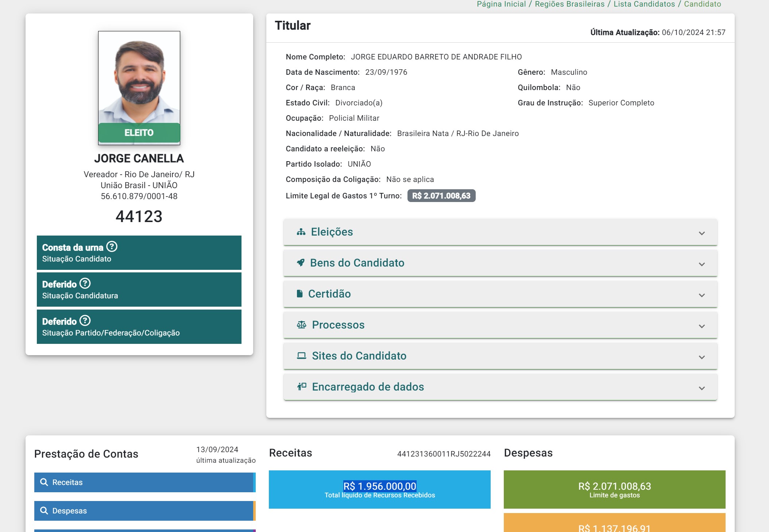This screenshot has height=532, width=769.
Task: Click help icon next to Consta da urna
Action: (112, 247)
